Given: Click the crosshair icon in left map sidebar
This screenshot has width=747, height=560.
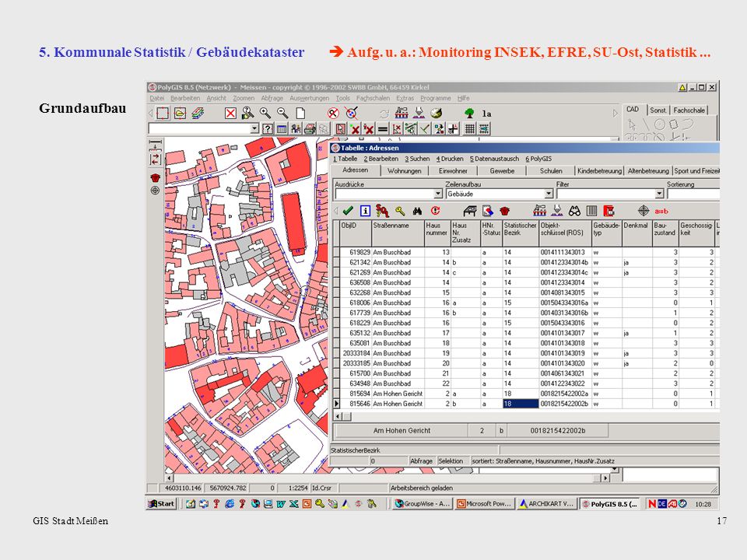Looking at the screenshot, I should pyautogui.click(x=156, y=191).
